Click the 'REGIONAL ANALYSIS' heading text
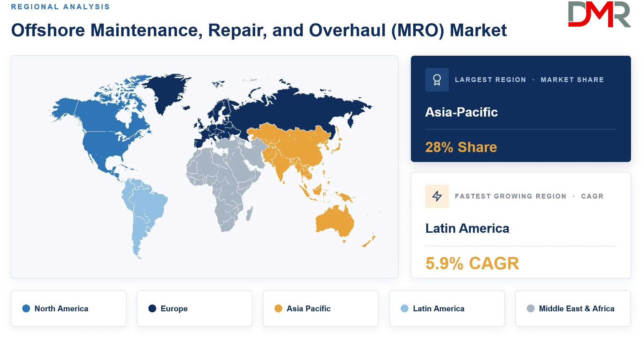Image resolution: width=644 pixels, height=339 pixels. click(60, 7)
